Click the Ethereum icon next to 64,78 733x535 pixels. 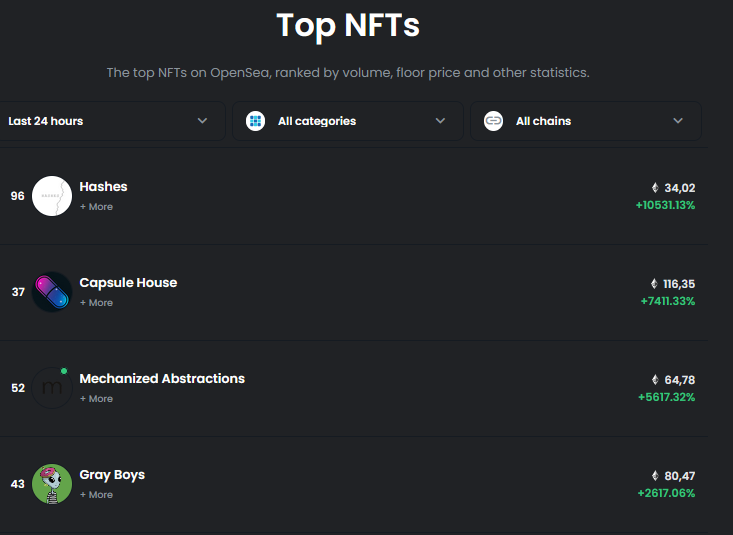(x=655, y=380)
